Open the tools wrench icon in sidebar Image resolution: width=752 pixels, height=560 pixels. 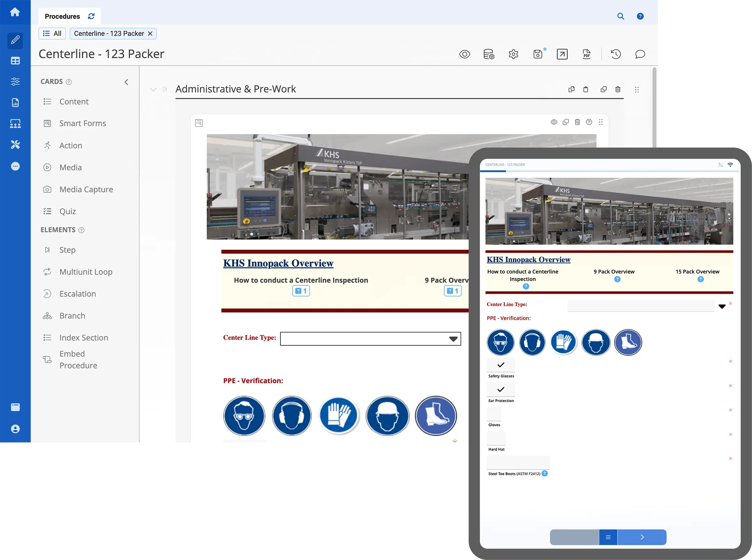(15, 145)
